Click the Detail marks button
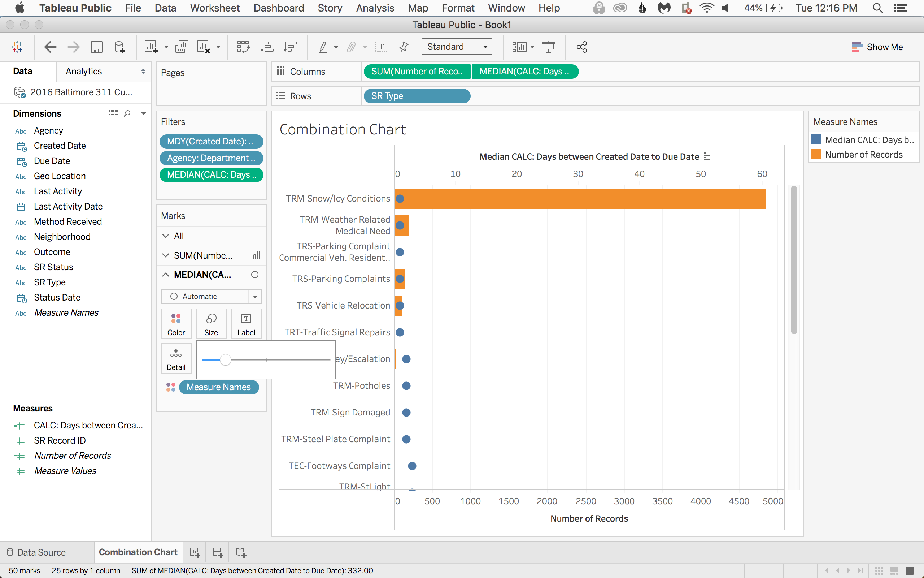The width and height of the screenshot is (924, 578). click(176, 359)
